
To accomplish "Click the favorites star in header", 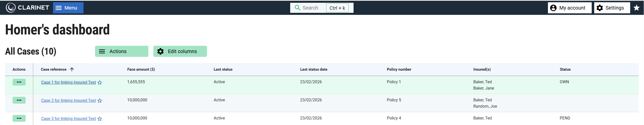I will [636, 8].
